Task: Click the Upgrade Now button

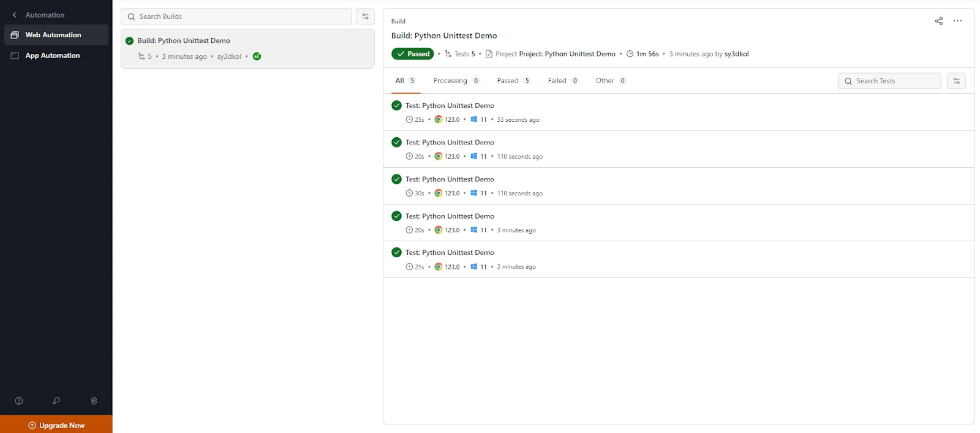Action: point(56,425)
